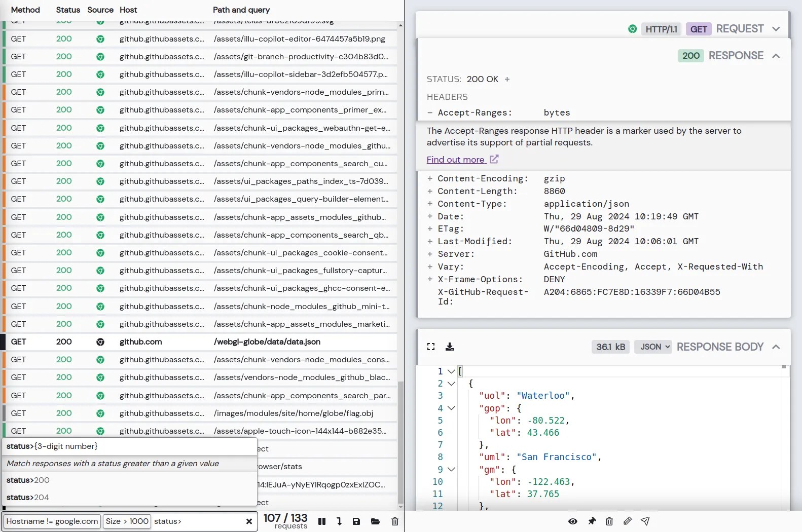Expand the response body to fullscreen

click(431, 347)
